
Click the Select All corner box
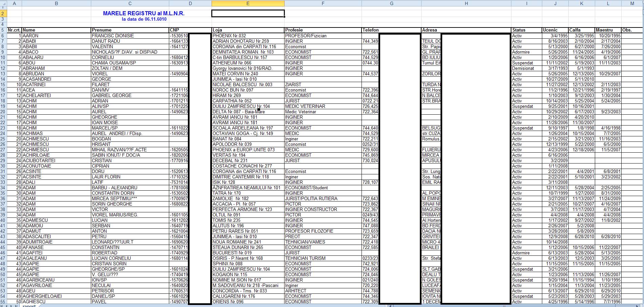(x=3, y=3)
